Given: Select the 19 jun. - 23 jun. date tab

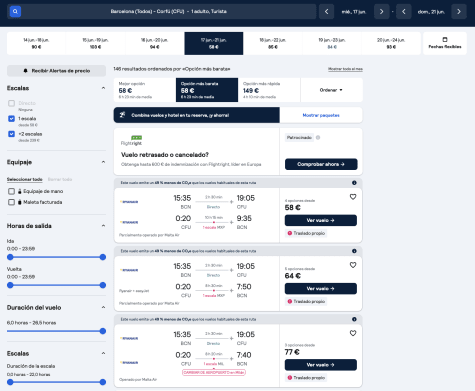Looking at the screenshot, I should (x=332, y=43).
